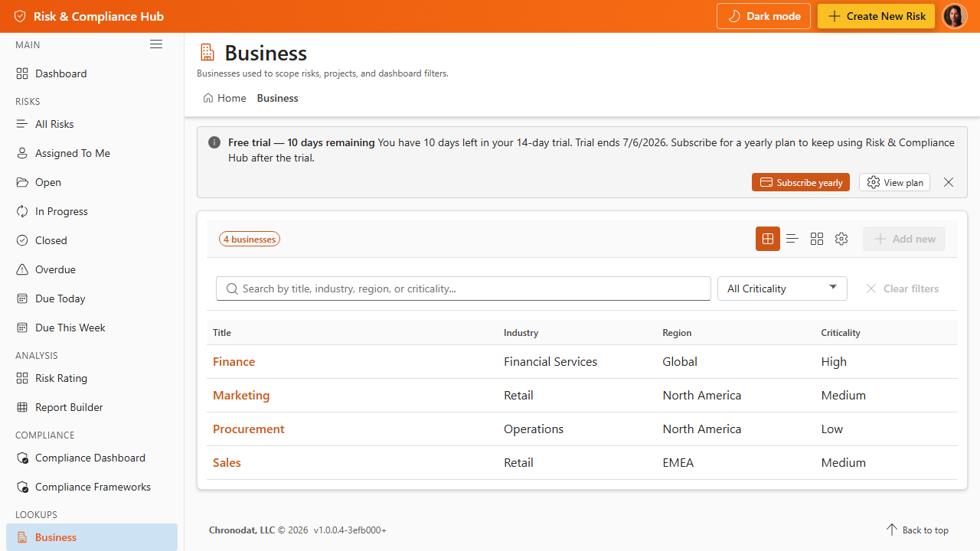Screen dimensions: 980x551
Task: Click View plan button
Action: click(x=894, y=182)
